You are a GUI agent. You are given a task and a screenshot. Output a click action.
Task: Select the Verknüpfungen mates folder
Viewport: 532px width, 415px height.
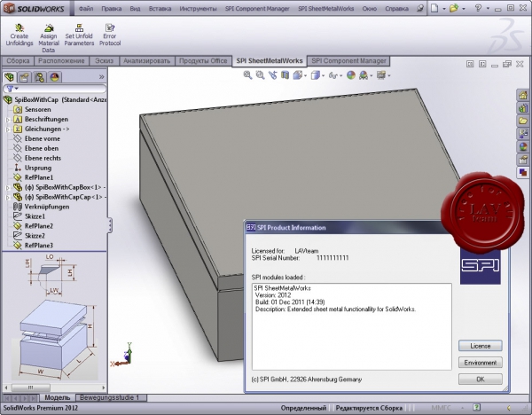click(47, 207)
